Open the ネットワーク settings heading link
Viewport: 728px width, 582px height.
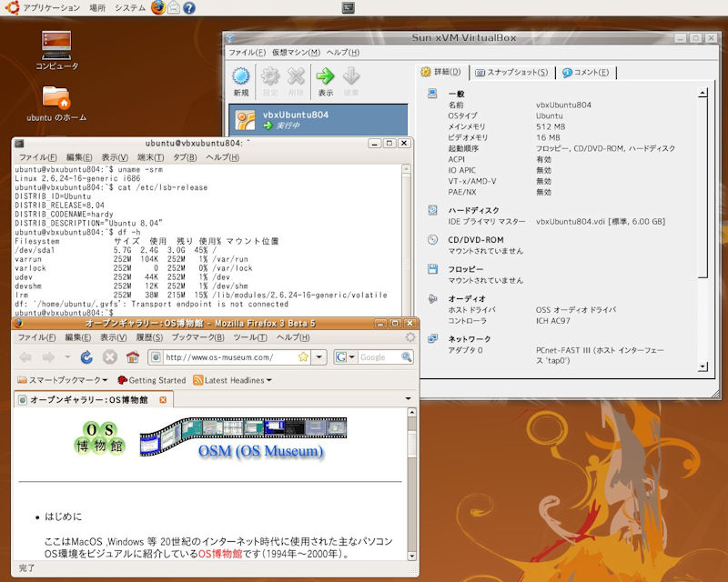click(469, 339)
